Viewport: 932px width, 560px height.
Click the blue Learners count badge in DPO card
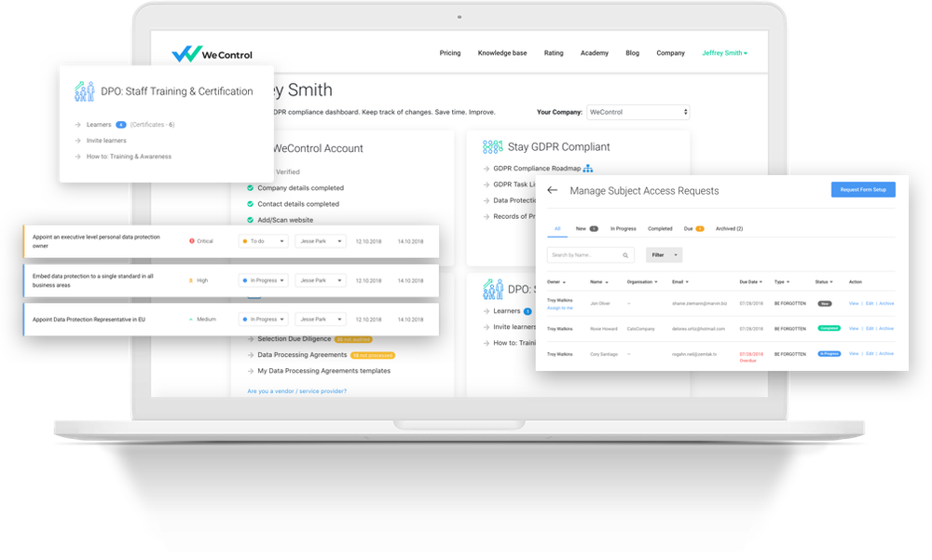tap(120, 124)
